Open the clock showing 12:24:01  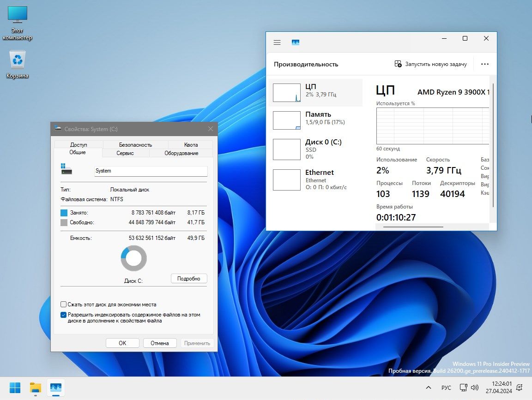498,388
